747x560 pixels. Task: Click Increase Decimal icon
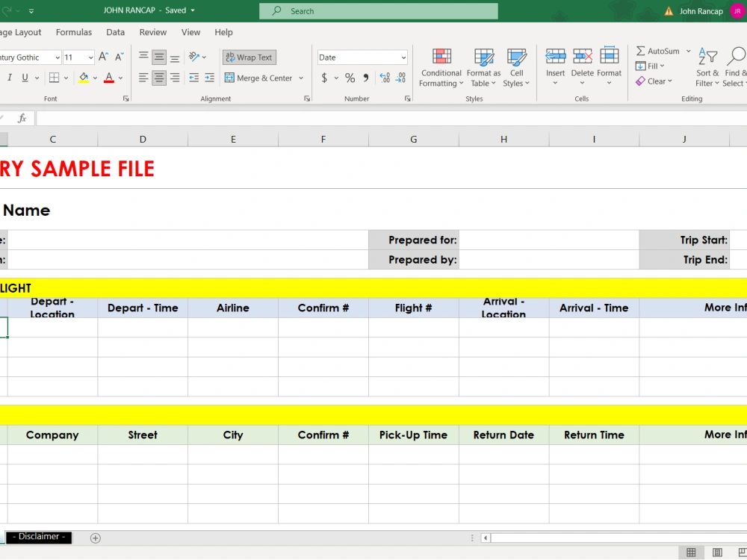(385, 78)
